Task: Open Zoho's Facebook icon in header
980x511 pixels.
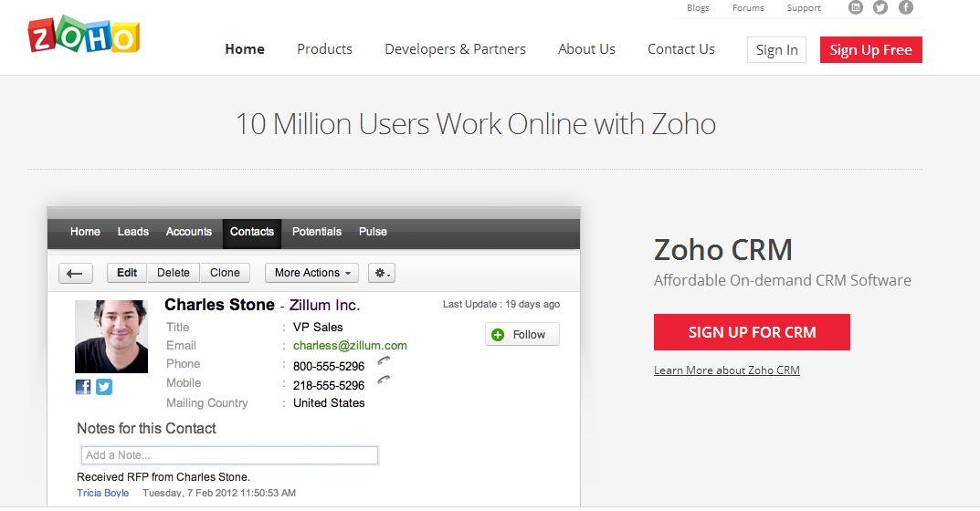Action: click(906, 8)
